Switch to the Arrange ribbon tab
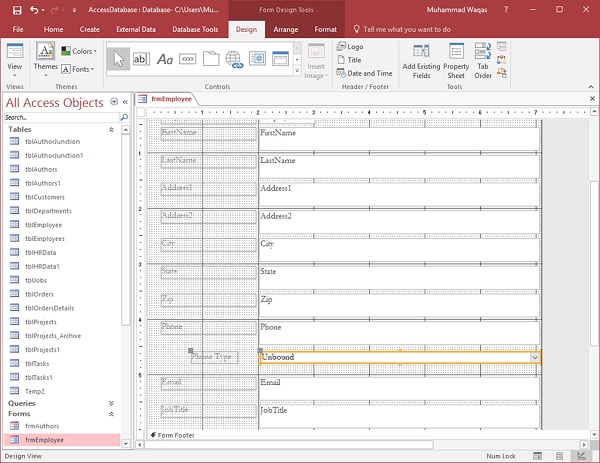 click(284, 30)
